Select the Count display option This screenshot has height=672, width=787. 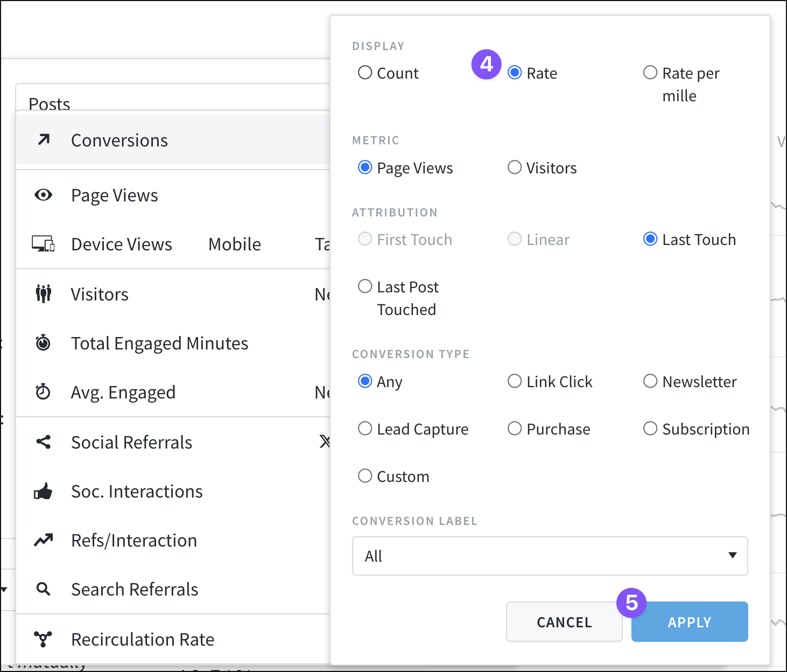click(364, 72)
